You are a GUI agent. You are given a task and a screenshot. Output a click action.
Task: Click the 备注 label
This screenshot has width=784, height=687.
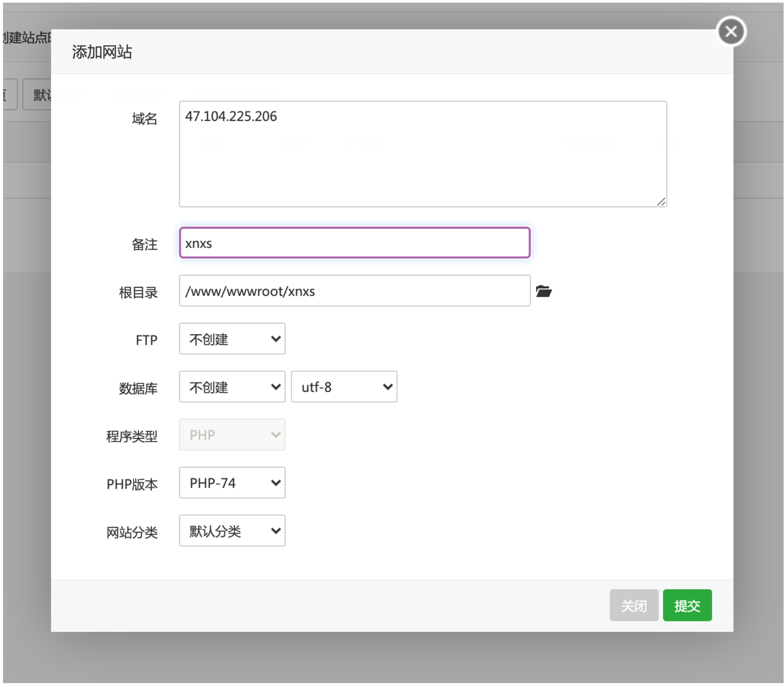click(144, 244)
